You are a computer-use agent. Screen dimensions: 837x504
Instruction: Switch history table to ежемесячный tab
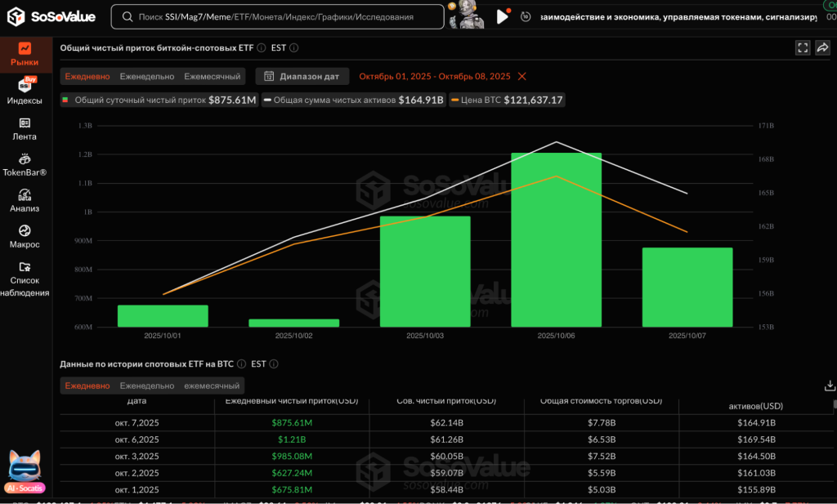pos(212,386)
